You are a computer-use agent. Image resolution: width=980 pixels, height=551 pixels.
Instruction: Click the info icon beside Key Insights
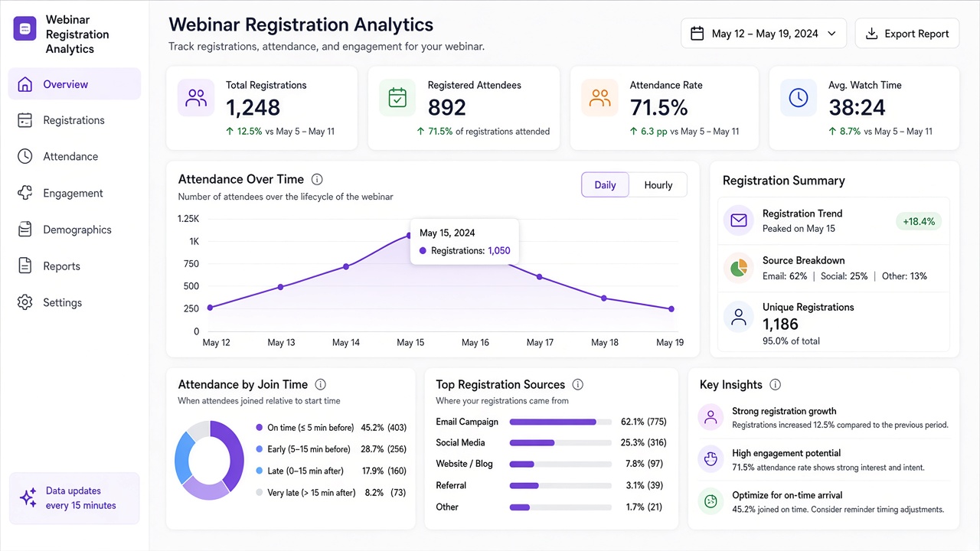776,384
